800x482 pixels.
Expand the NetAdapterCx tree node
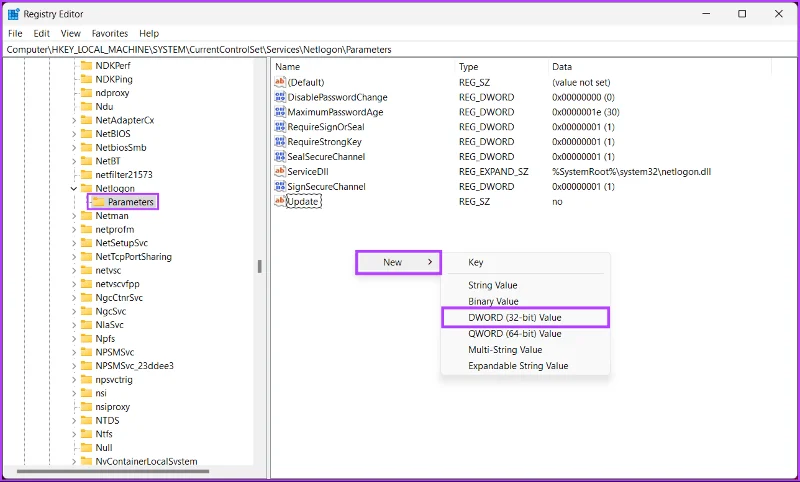(73, 120)
